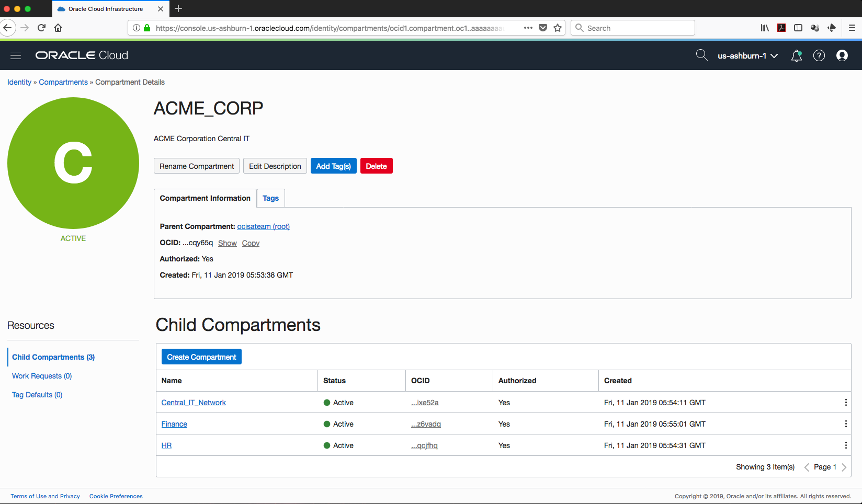Open the console search magnifier icon
This screenshot has width=862, height=504.
[x=701, y=55]
